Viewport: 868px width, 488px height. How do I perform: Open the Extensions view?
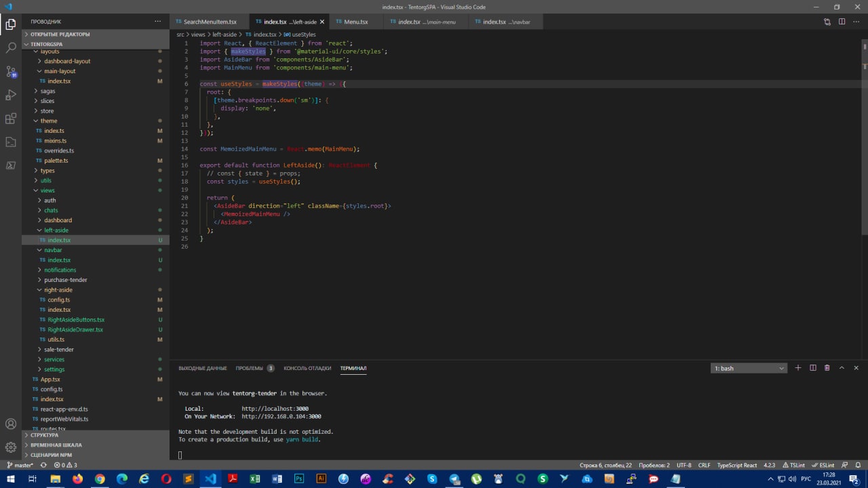(x=11, y=119)
